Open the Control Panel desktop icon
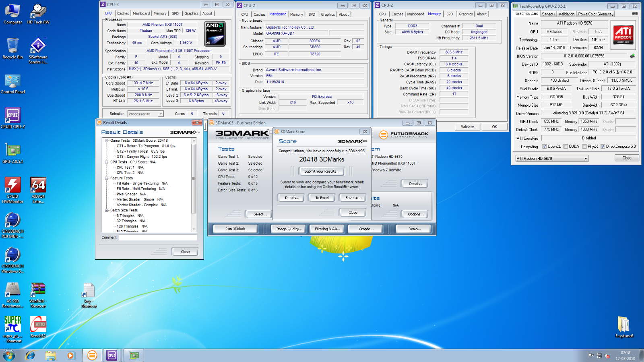Viewport: 644px width, 362px height. pos(13,84)
